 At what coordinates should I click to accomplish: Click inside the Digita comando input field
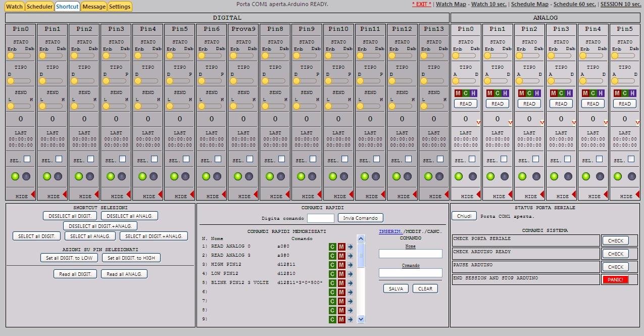320,218
